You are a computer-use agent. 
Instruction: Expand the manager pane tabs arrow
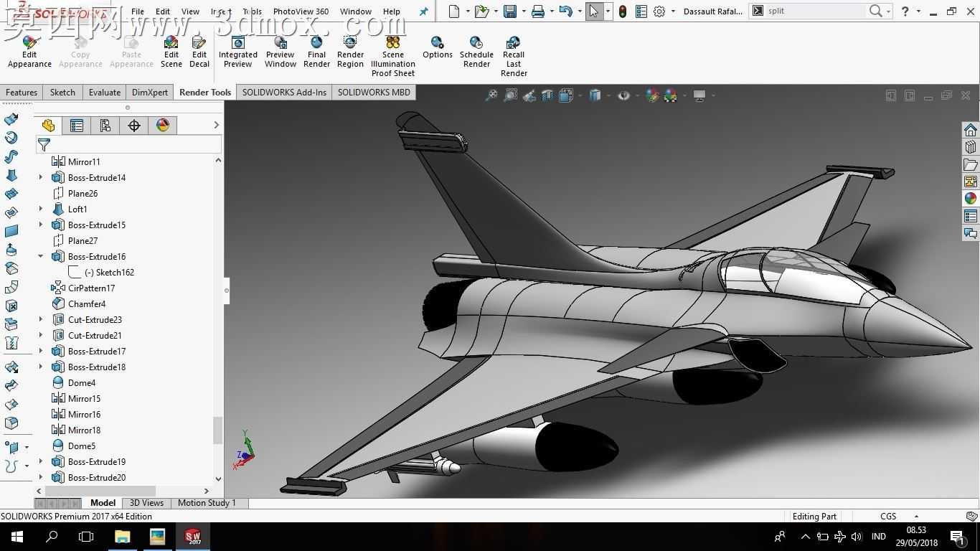(x=216, y=125)
